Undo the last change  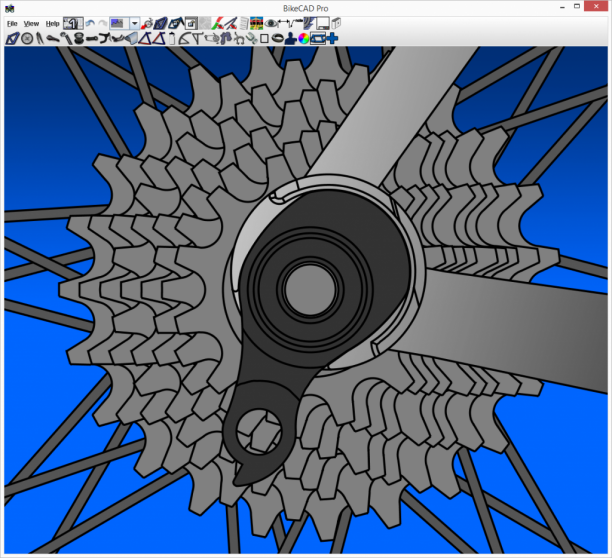(x=90, y=23)
